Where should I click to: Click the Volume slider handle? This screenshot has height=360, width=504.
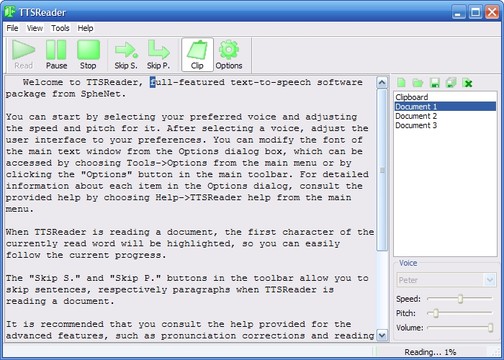point(490,327)
